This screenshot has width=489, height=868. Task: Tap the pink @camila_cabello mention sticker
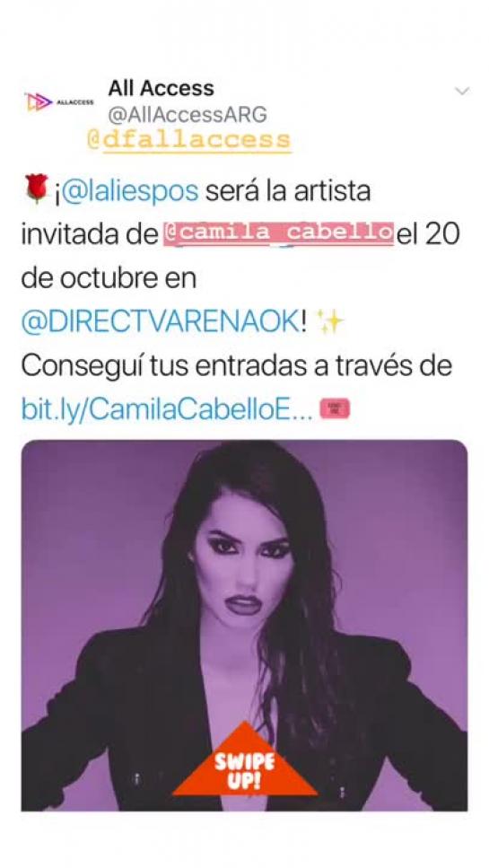(278, 233)
